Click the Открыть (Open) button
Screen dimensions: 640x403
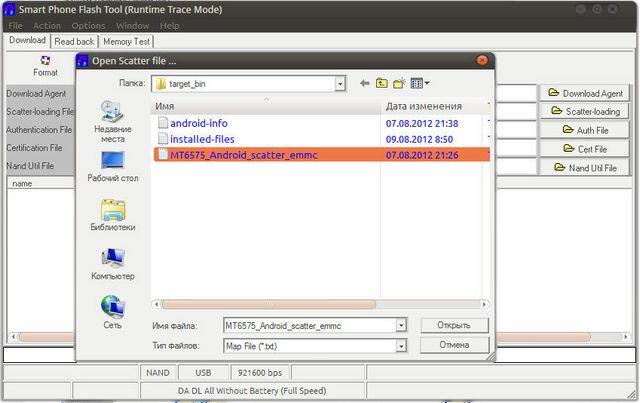pyautogui.click(x=454, y=325)
